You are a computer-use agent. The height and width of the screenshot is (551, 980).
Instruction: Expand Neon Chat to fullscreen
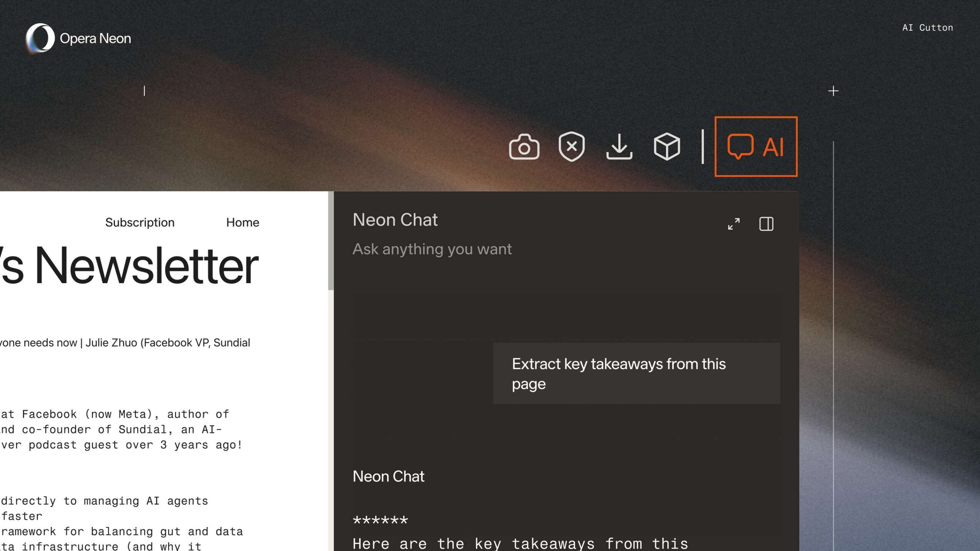tap(733, 224)
